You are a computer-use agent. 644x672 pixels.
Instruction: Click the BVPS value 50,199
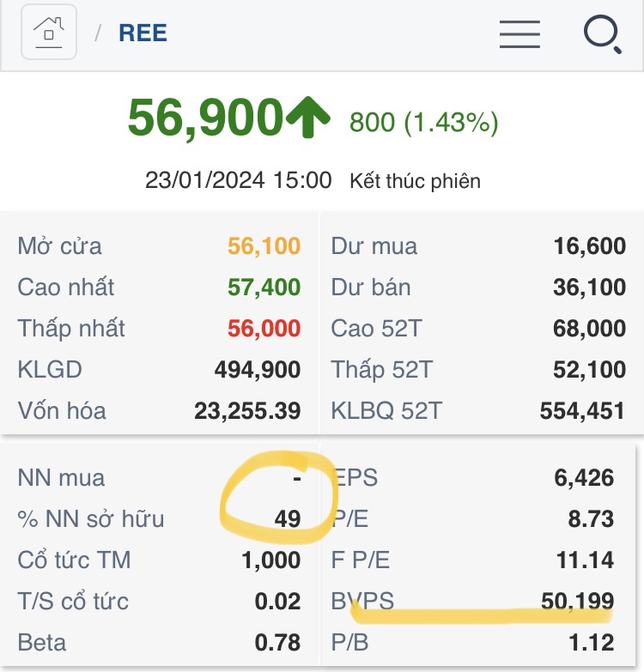[x=577, y=602]
